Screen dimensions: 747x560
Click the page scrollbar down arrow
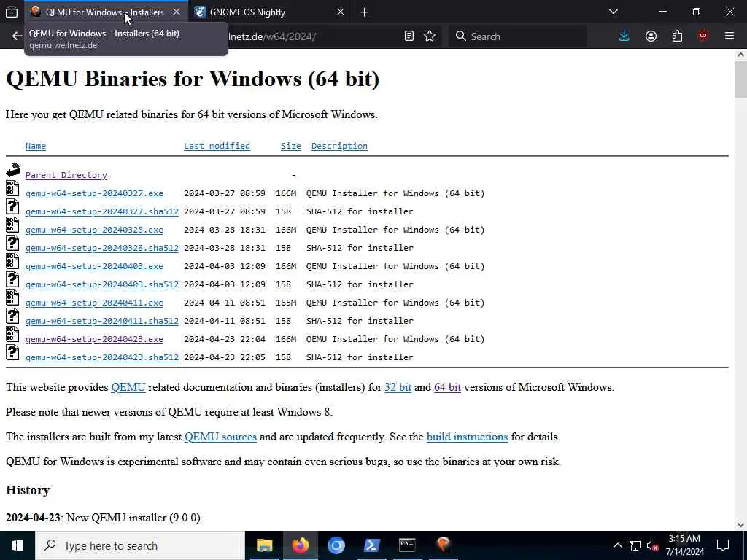coord(740,525)
